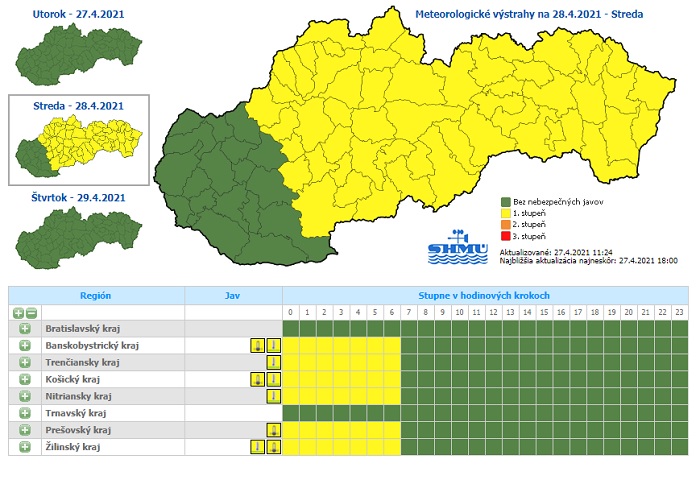
Task: Click Žilinský kraj hour 23 green cell
Action: coord(679,447)
